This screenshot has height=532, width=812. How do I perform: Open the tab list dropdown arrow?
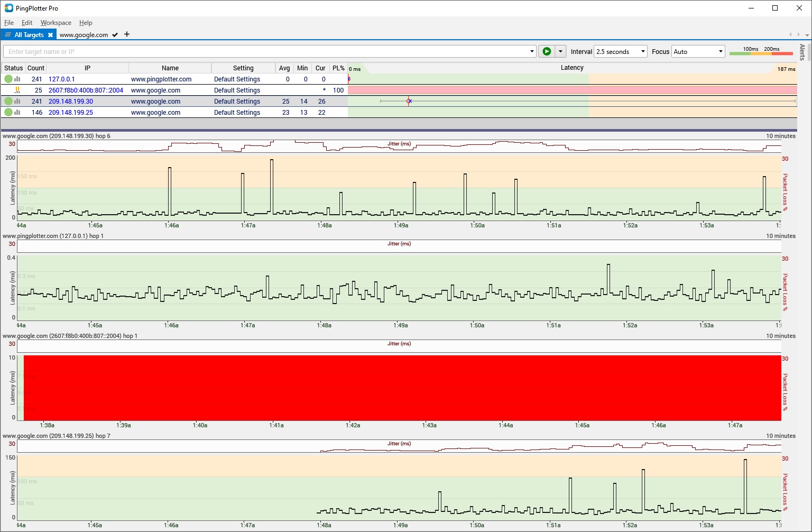(806, 34)
